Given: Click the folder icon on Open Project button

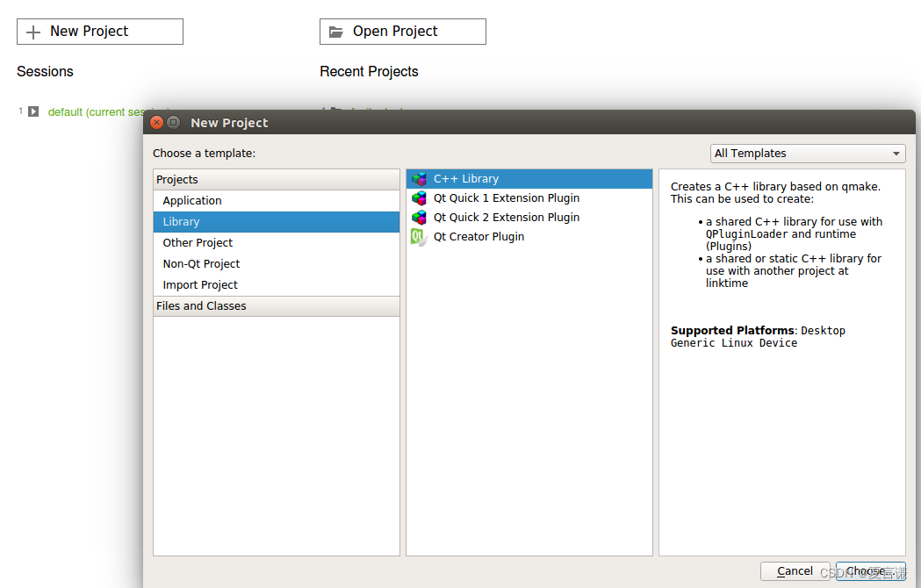Looking at the screenshot, I should pyautogui.click(x=336, y=32).
